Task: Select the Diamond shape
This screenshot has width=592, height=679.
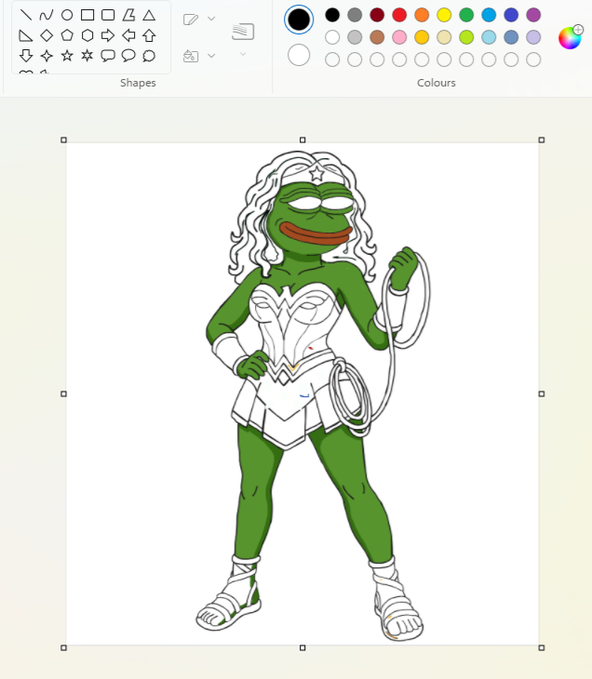Action: pyautogui.click(x=46, y=36)
